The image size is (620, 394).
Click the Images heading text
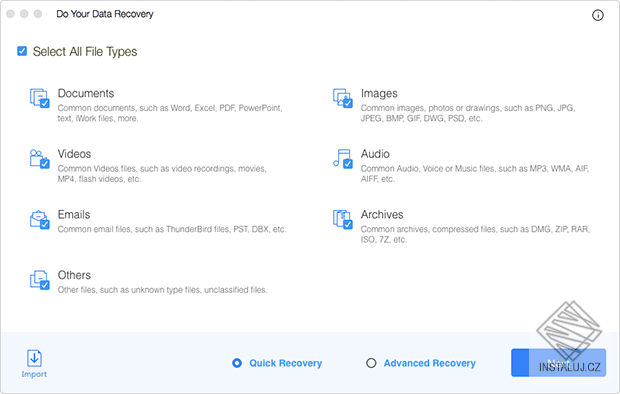point(379,93)
